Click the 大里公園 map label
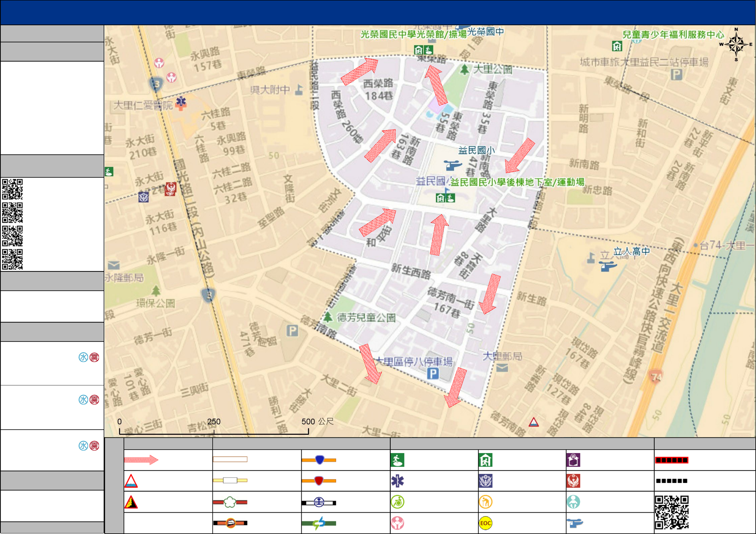Screen dimensions: 756x534 click(x=492, y=69)
